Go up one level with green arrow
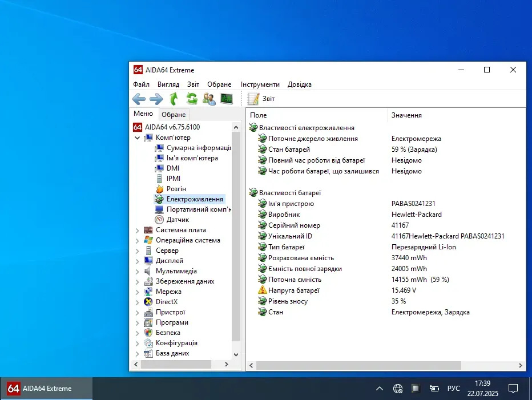Image resolution: width=532 pixels, height=400 pixels. point(174,99)
